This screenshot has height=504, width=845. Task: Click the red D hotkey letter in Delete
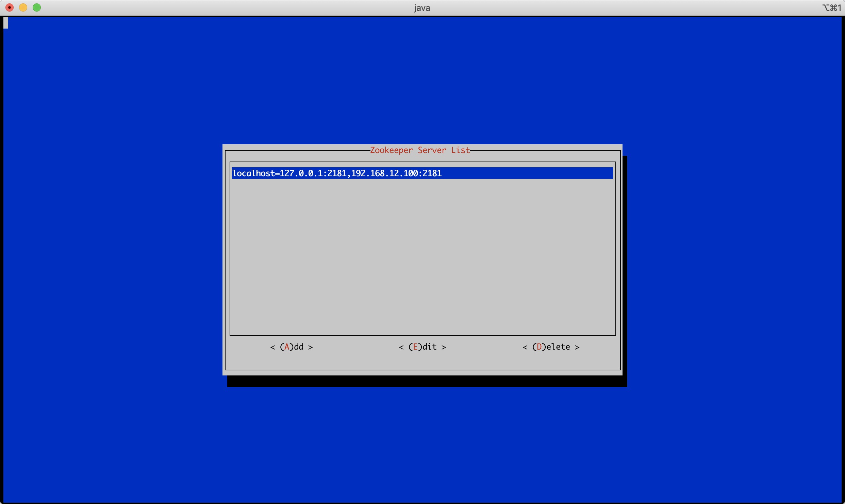pos(539,347)
